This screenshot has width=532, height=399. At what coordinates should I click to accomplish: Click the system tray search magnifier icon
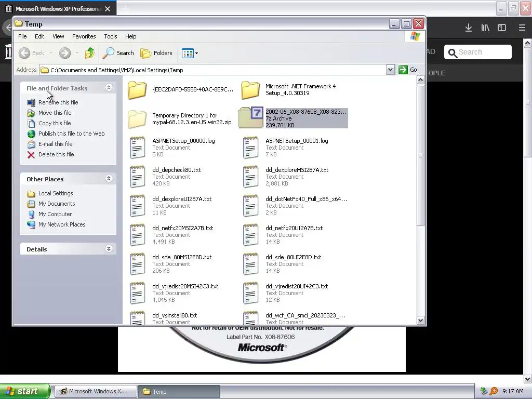494,391
